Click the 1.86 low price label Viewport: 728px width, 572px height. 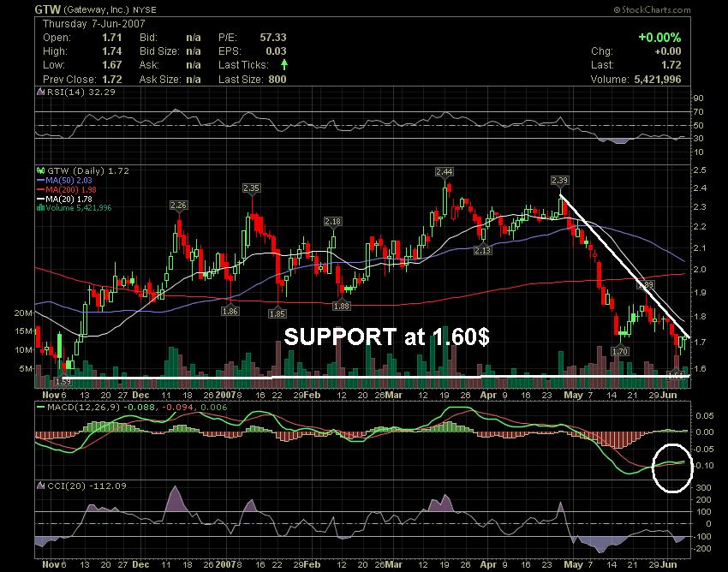(230, 311)
